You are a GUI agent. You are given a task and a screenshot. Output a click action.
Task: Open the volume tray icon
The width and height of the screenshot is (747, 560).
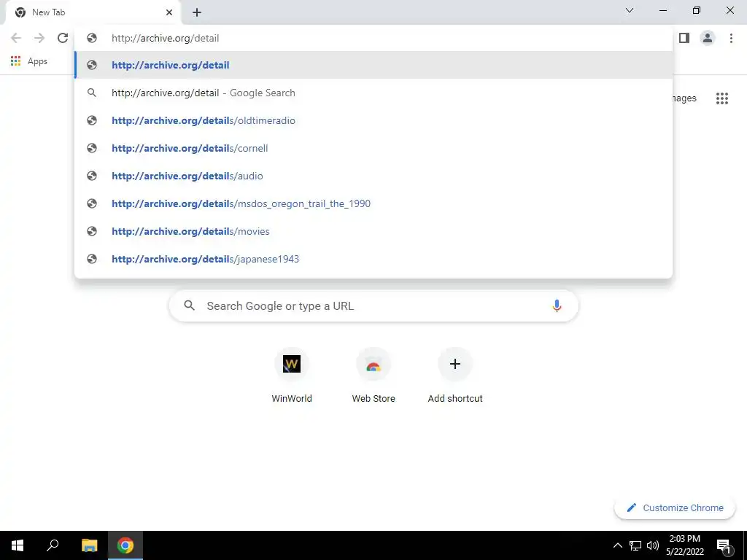point(653,545)
